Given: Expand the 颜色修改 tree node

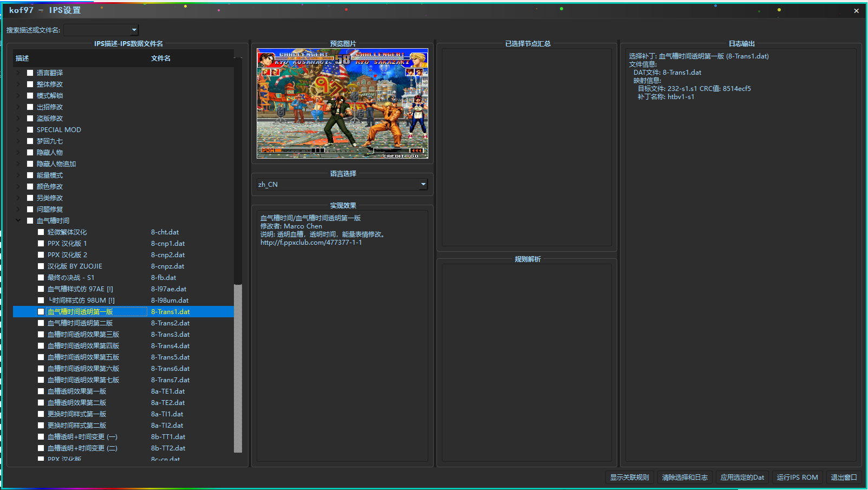Looking at the screenshot, I should point(18,186).
